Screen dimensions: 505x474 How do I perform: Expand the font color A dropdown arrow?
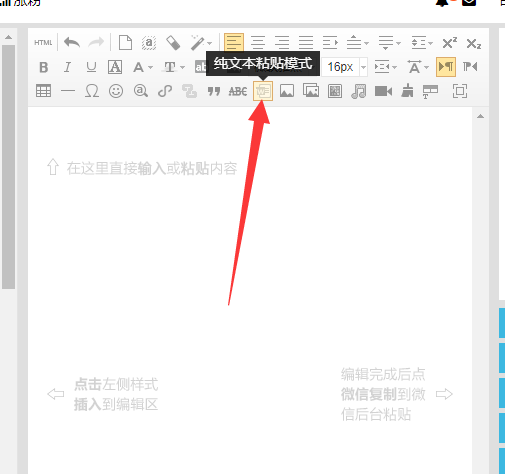pos(151,67)
